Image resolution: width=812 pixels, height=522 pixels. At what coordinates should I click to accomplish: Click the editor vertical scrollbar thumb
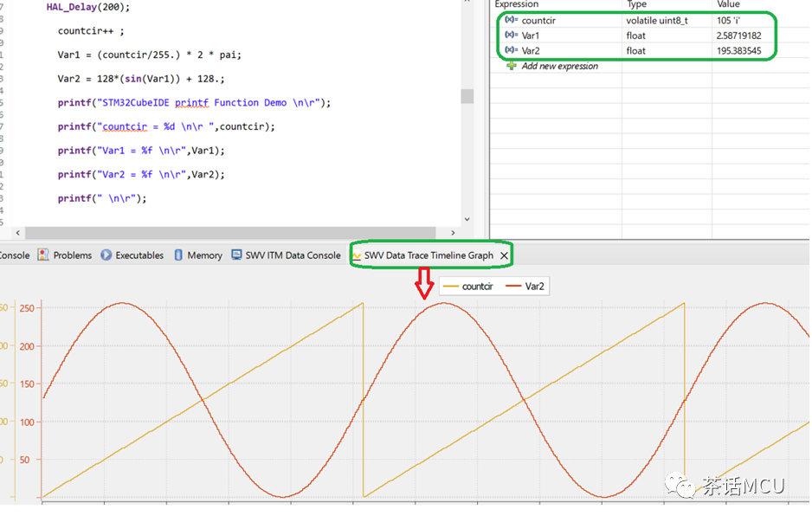pos(467,96)
